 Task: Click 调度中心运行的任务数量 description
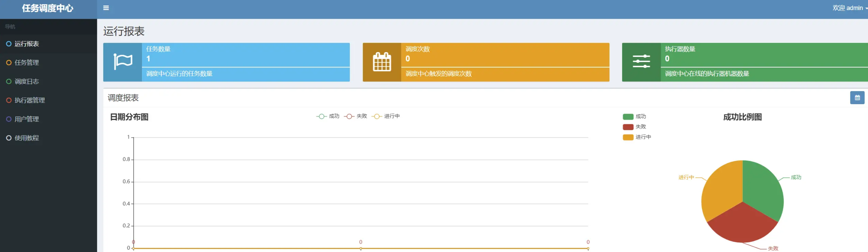pos(179,74)
